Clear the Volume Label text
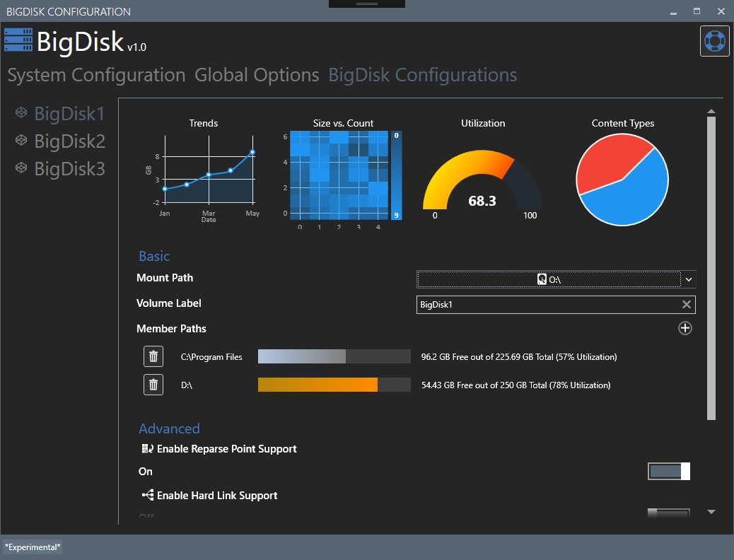734x560 pixels. (686, 305)
